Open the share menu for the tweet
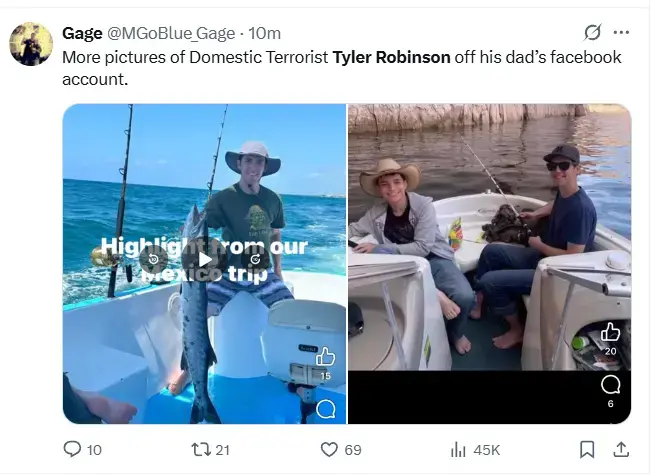The width and height of the screenshot is (653, 475). (620, 450)
